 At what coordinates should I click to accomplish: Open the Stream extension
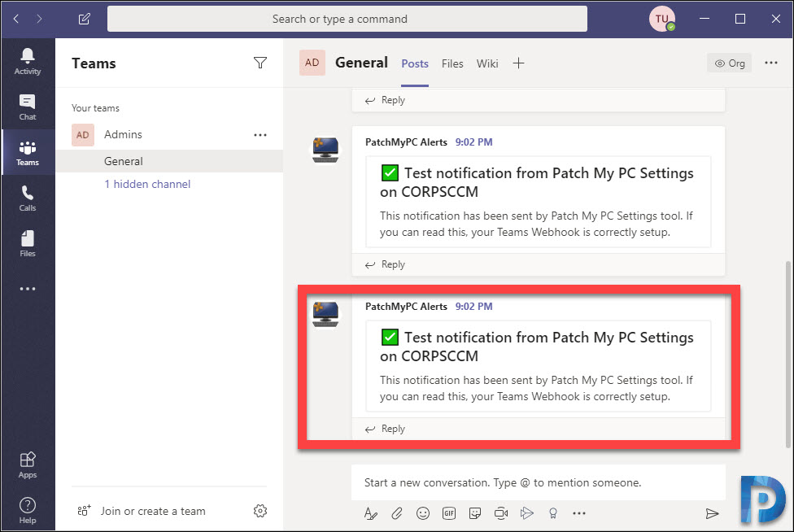tap(526, 513)
